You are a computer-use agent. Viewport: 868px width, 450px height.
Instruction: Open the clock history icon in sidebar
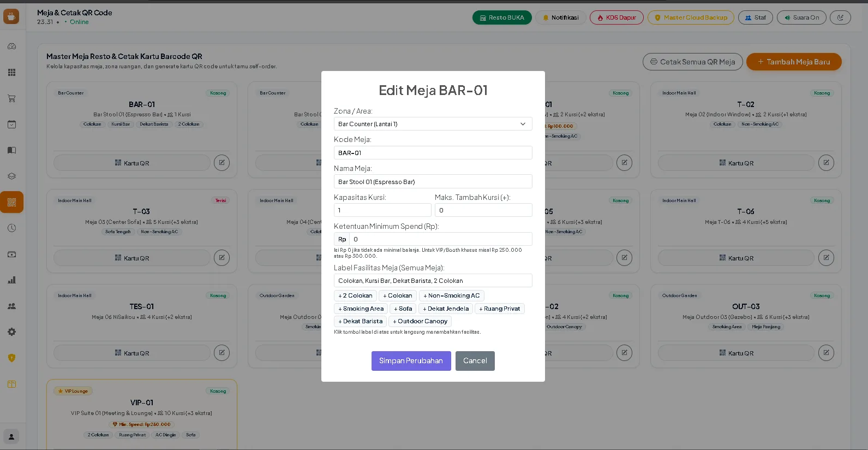[x=11, y=228]
